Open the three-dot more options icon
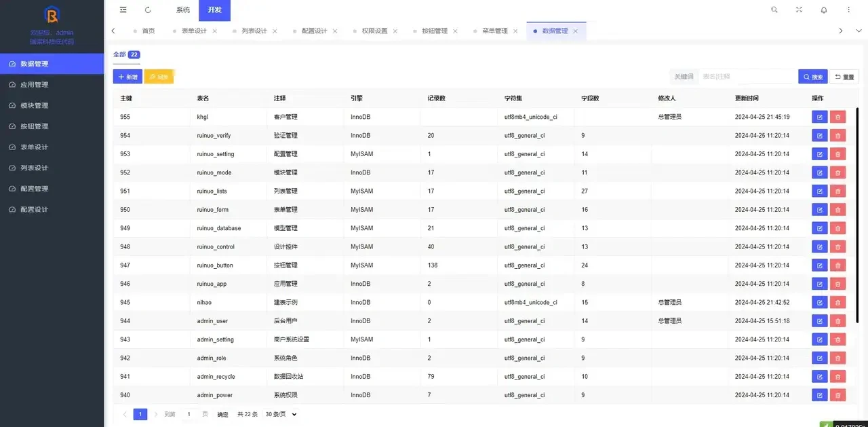The width and height of the screenshot is (868, 427). click(848, 10)
